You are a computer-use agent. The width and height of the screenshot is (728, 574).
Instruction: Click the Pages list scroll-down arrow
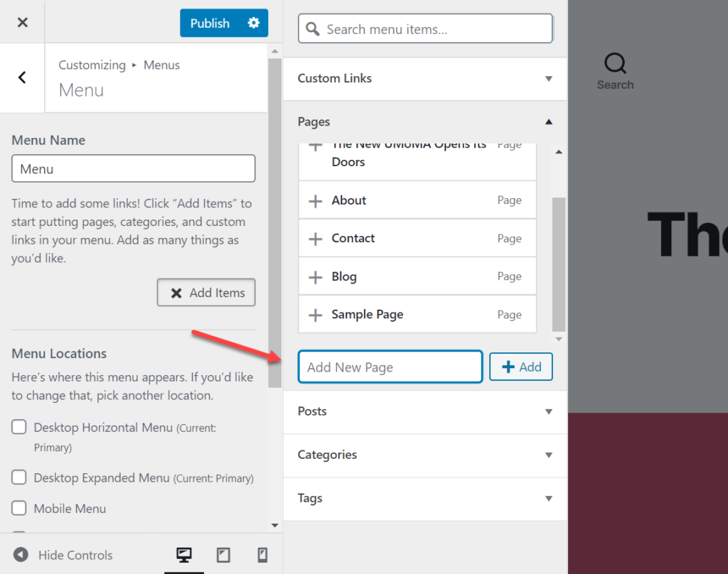tap(559, 339)
